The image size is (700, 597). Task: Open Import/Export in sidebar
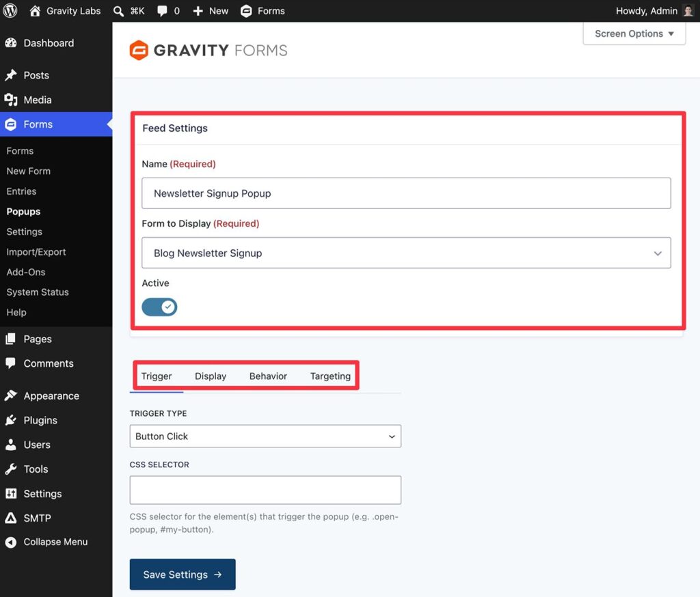click(x=36, y=251)
